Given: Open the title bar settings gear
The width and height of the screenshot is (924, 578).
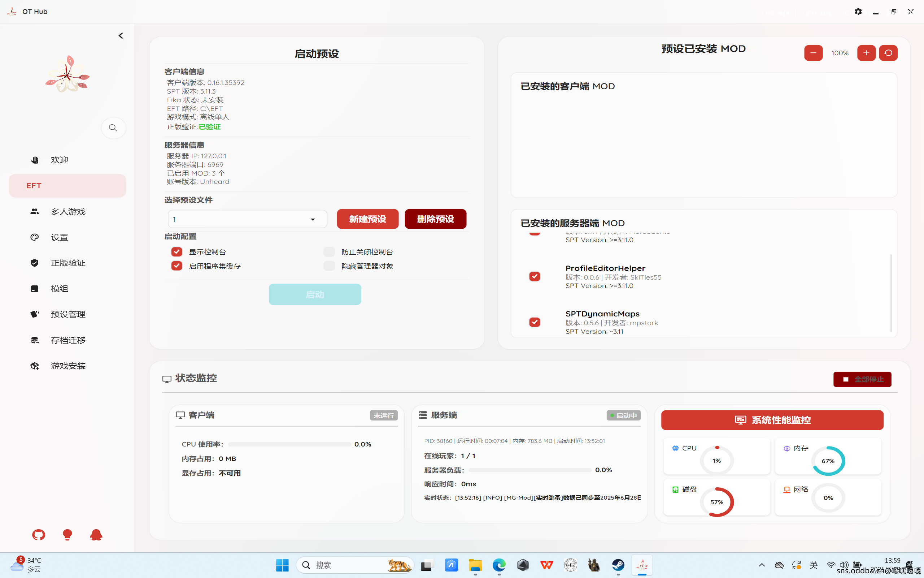Looking at the screenshot, I should pos(858,12).
